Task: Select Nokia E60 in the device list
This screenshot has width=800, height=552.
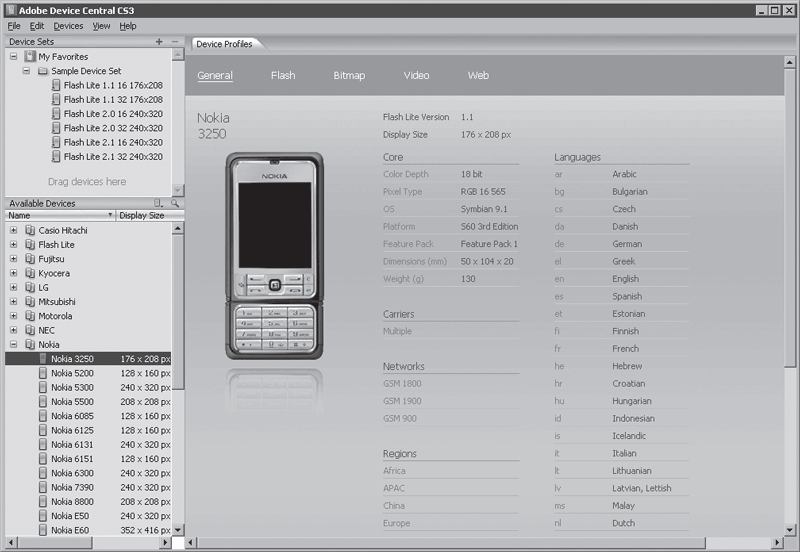Action: (x=88, y=530)
